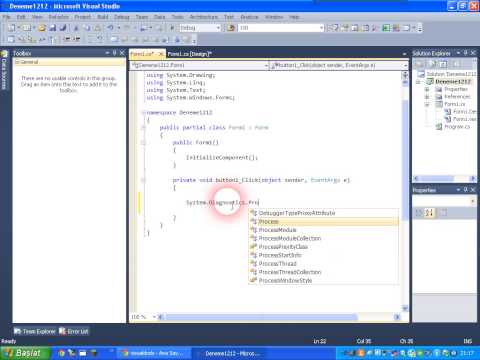Collapse the namespace Deneme1212 outline region
Image resolution: width=480 pixels, height=360 pixels.
tap(143, 113)
